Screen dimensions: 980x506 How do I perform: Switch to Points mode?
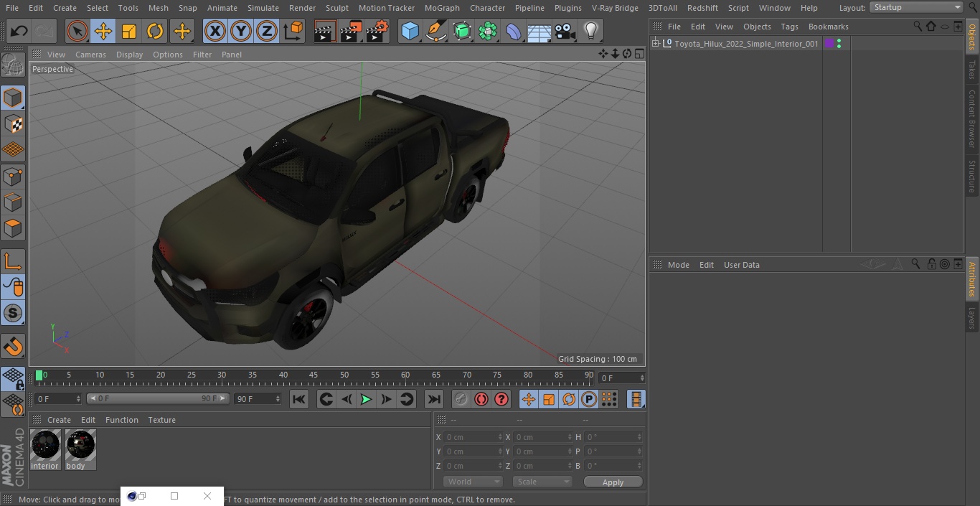(13, 176)
